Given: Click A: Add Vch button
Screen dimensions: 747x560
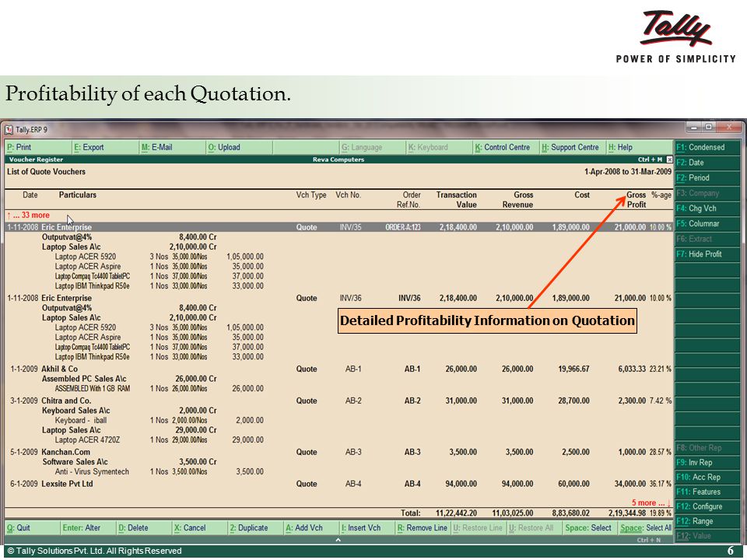Looking at the screenshot, I should (311, 527).
